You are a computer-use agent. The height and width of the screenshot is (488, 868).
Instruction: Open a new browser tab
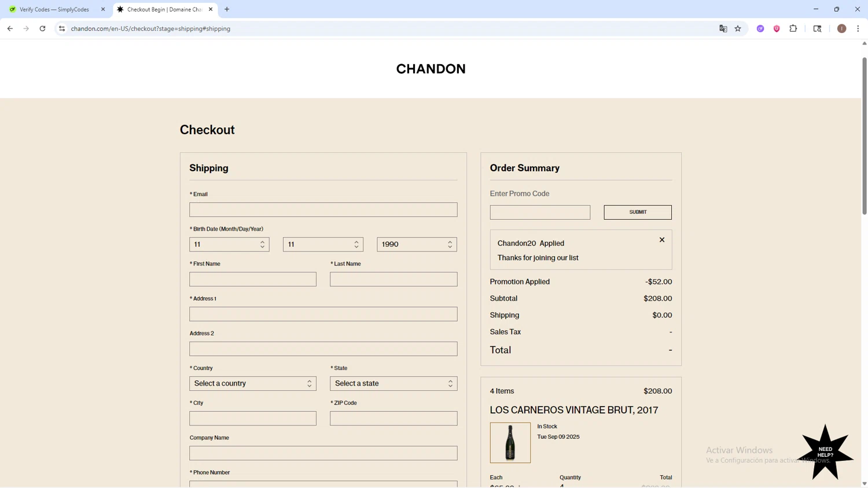pos(227,9)
